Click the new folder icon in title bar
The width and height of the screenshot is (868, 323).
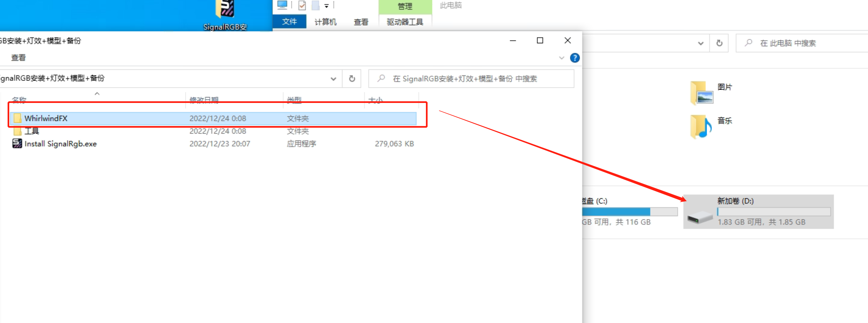point(315,5)
